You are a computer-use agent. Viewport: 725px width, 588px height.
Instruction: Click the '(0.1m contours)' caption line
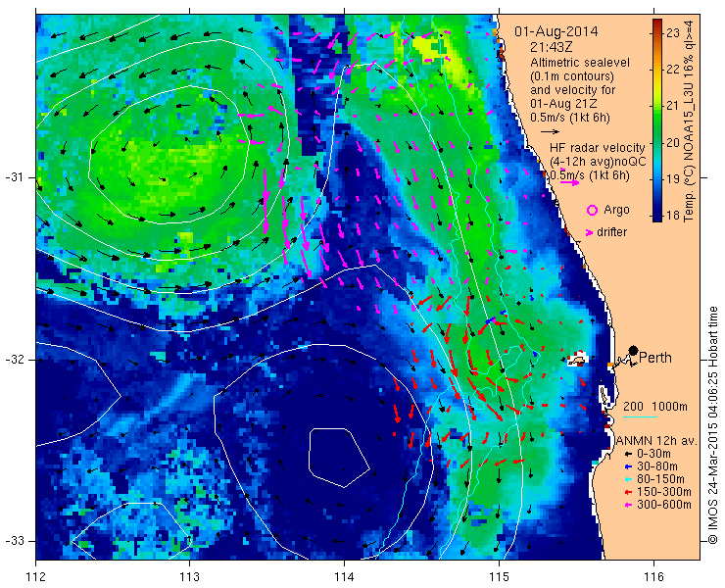pos(572,75)
